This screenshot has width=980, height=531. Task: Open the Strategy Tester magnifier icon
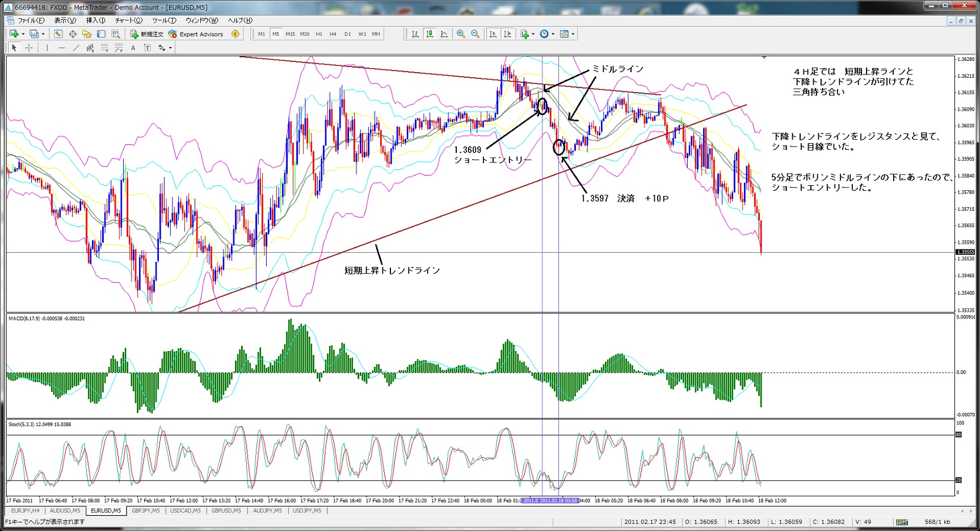(x=116, y=34)
